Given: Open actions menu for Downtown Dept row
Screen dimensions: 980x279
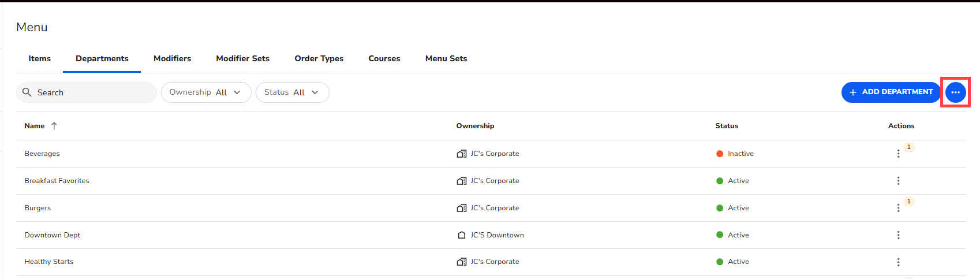Looking at the screenshot, I should pos(898,235).
